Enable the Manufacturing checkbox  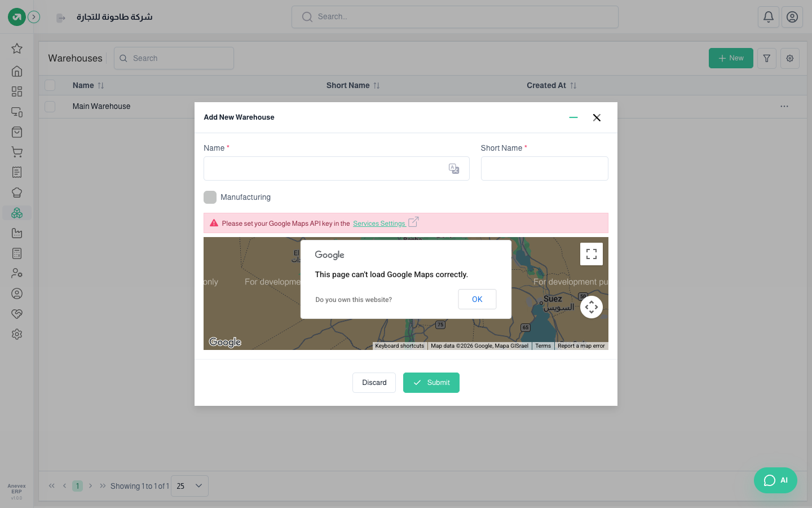click(210, 197)
